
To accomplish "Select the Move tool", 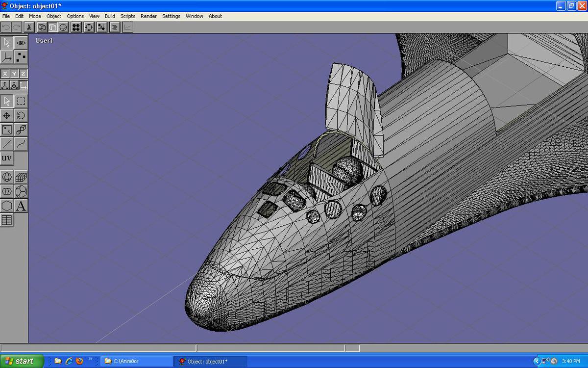I will [x=7, y=115].
